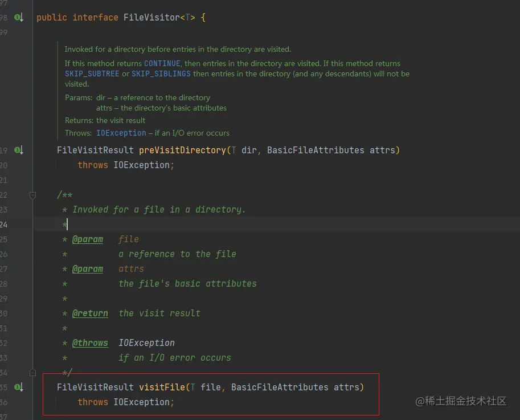Click text 'Invoked for a file in a directory.'

[x=159, y=210]
